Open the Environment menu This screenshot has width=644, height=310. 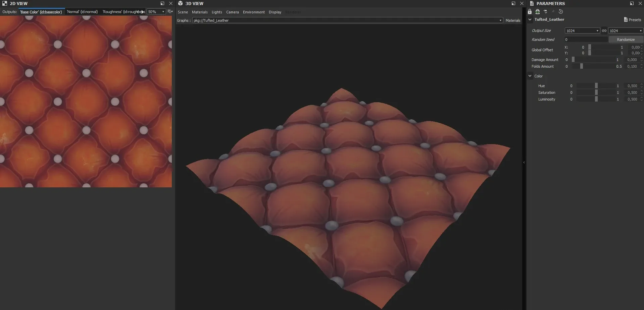tap(254, 12)
